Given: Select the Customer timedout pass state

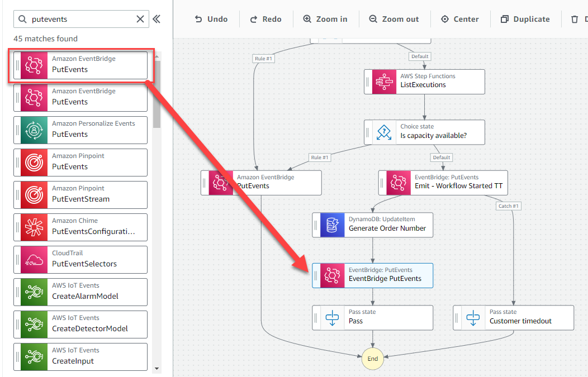Looking at the screenshot, I should pyautogui.click(x=513, y=318).
